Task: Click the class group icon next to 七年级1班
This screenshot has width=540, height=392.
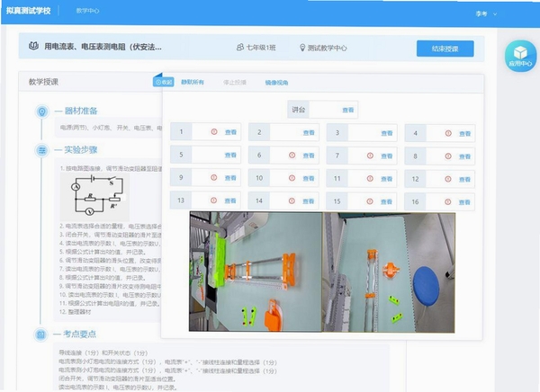Action: click(240, 47)
